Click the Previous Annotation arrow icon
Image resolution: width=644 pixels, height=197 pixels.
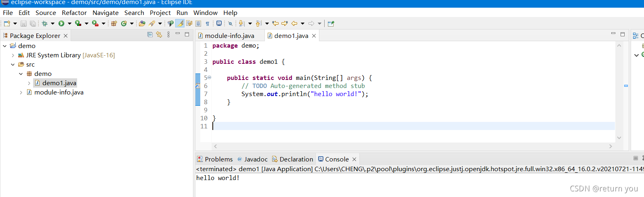tap(258, 23)
